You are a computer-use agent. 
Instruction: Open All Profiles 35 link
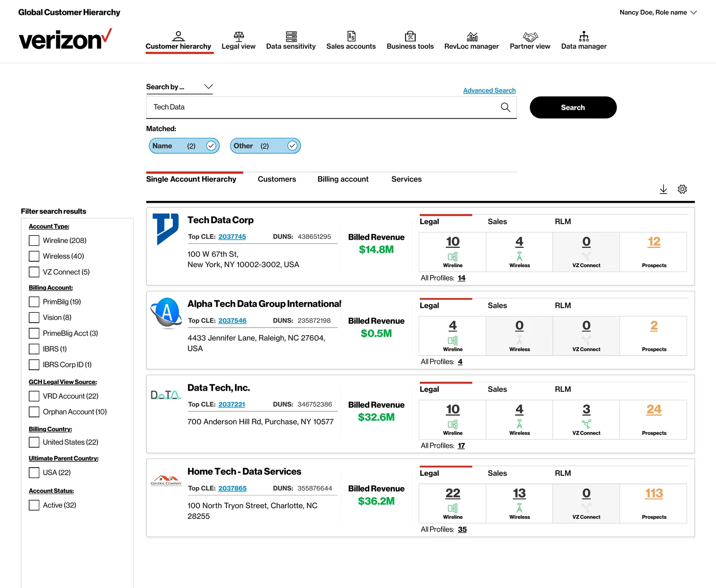[x=462, y=530]
